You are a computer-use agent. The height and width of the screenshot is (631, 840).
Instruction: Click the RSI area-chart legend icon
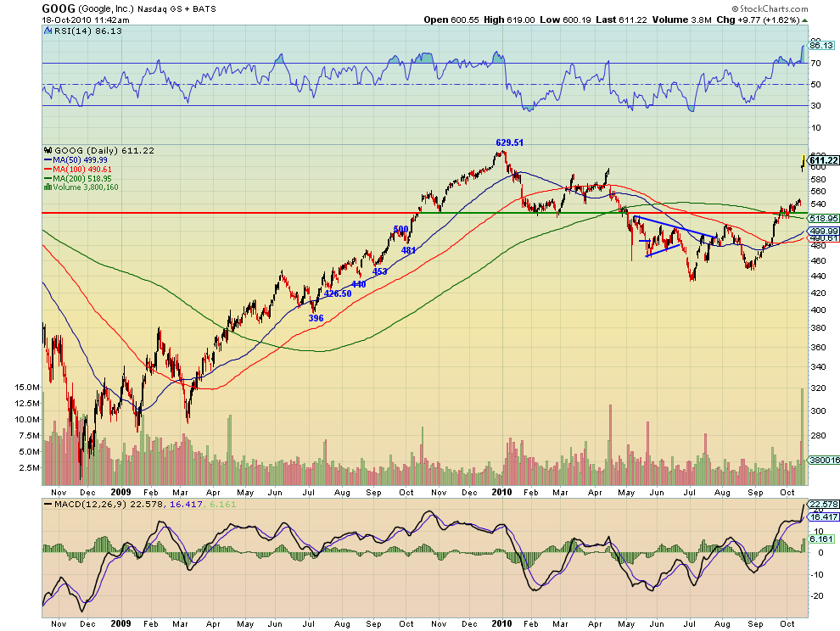point(48,31)
